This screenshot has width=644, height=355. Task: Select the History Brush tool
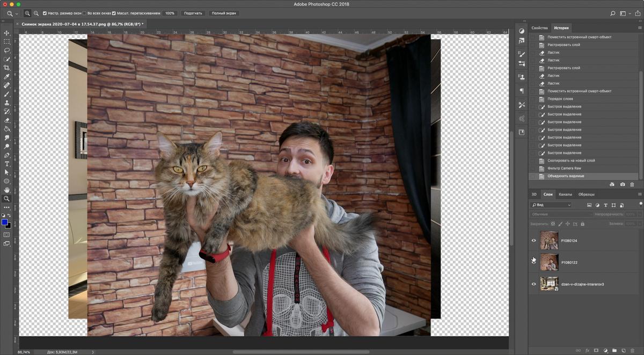pyautogui.click(x=7, y=111)
